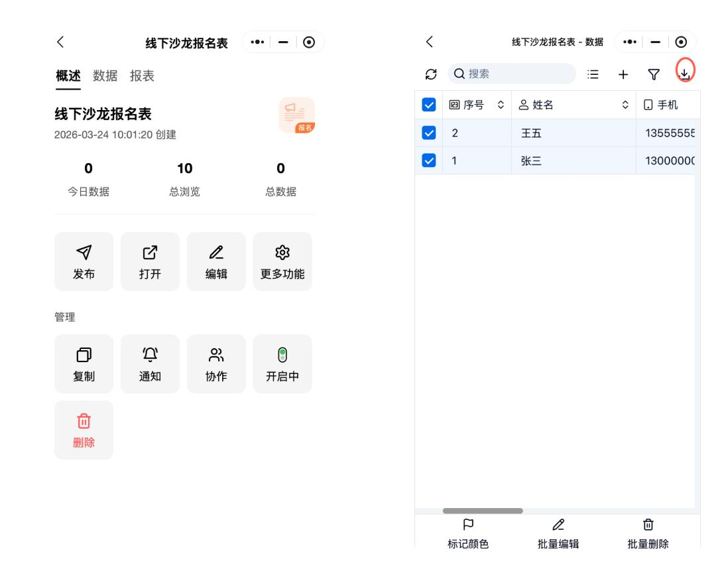Switch to the 报表 tab
Screen dimensions: 728x573
(142, 76)
